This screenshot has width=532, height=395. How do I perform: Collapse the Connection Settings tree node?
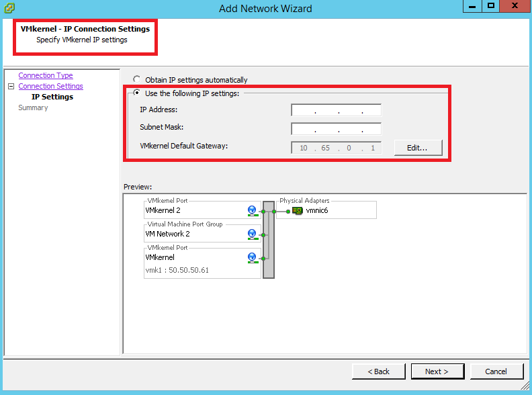(x=11, y=87)
